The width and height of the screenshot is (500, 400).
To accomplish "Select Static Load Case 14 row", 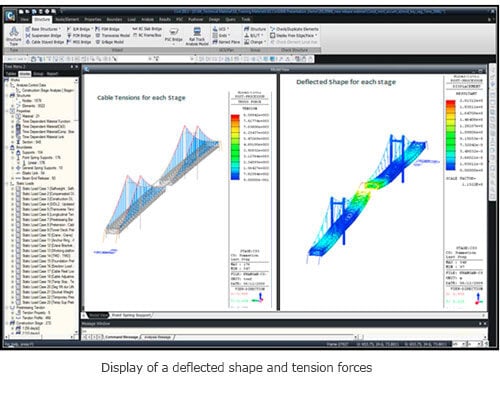I will (47, 256).
